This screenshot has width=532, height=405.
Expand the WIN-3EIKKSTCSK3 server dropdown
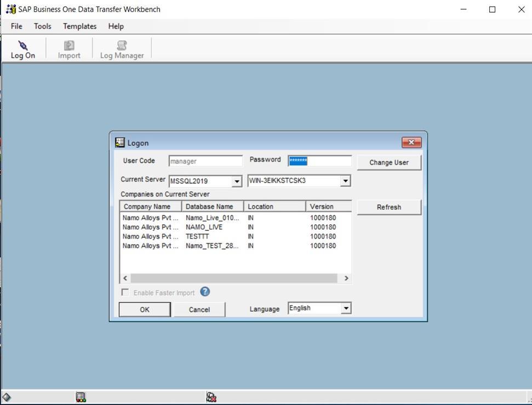coord(346,181)
